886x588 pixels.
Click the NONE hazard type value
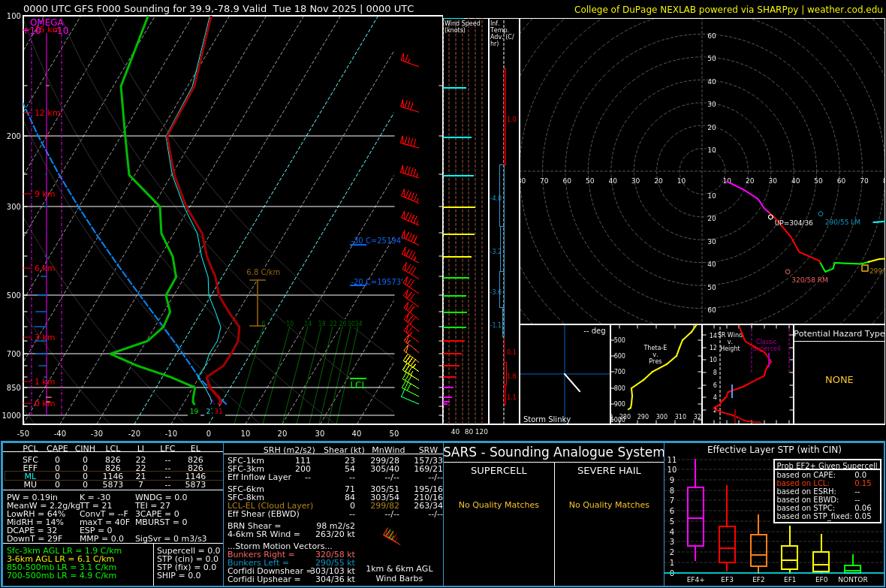pos(839,380)
